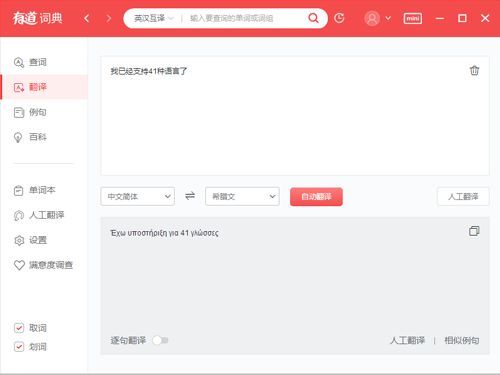Clear source text with trash icon
500x375 pixels.
[474, 71]
